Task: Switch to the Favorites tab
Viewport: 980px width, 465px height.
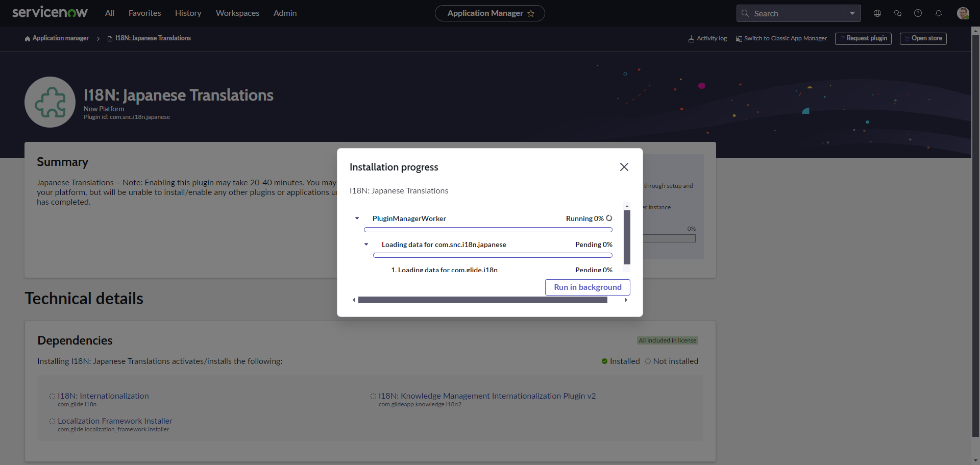Action: [x=144, y=13]
